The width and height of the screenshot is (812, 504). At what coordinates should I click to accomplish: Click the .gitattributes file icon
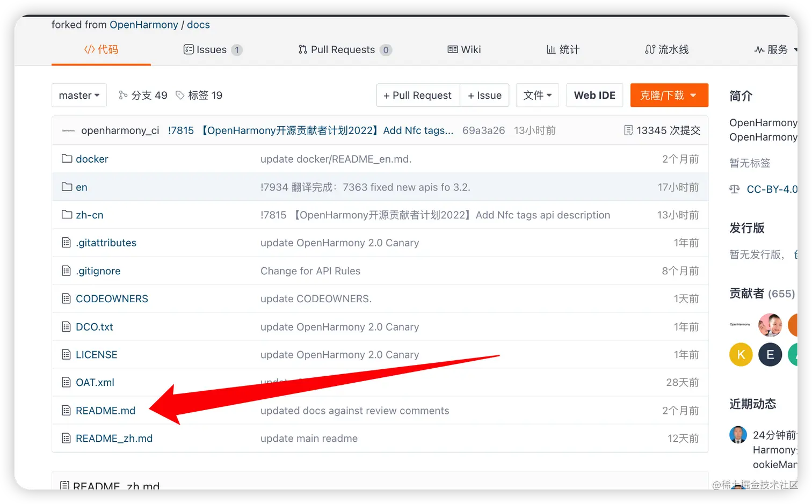pos(66,243)
